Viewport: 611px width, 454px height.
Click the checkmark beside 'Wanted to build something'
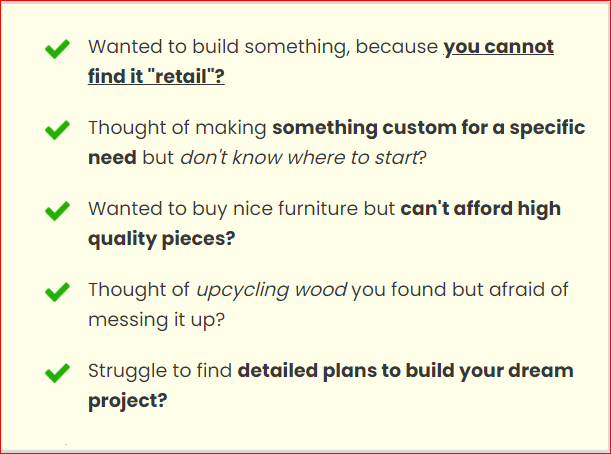point(58,48)
